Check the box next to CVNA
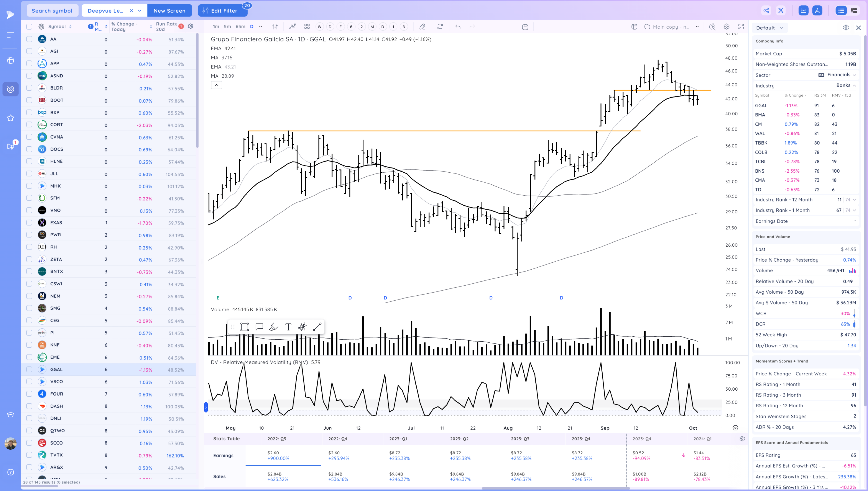The width and height of the screenshot is (868, 491). pyautogui.click(x=29, y=137)
